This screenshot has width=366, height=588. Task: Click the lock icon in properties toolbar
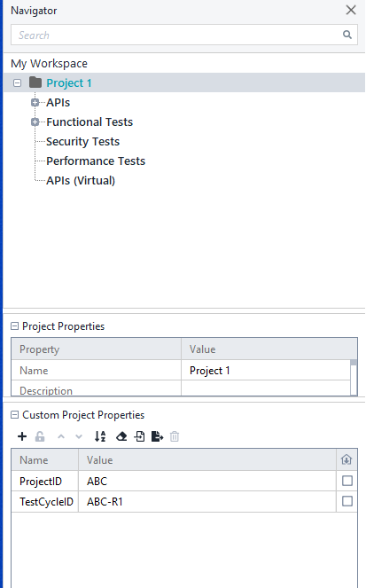(x=40, y=436)
